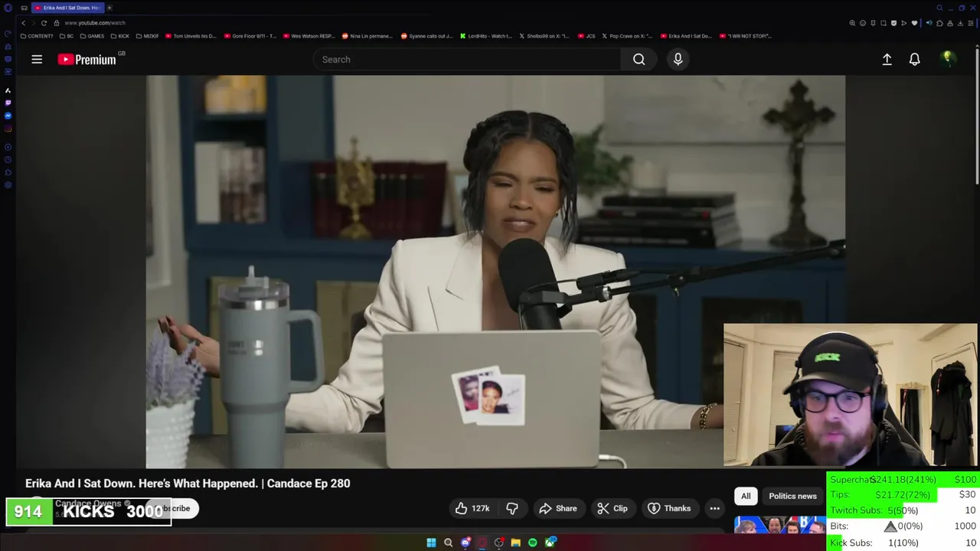This screenshot has width=980, height=551.
Task: Open a new tab with the plus button
Action: coord(109,8)
